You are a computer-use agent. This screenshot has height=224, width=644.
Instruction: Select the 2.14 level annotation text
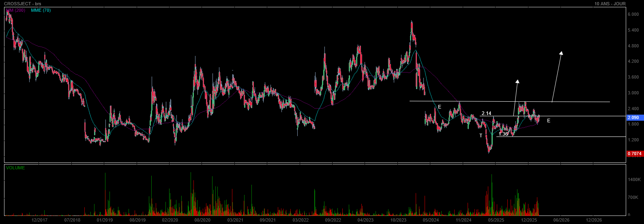486,113
